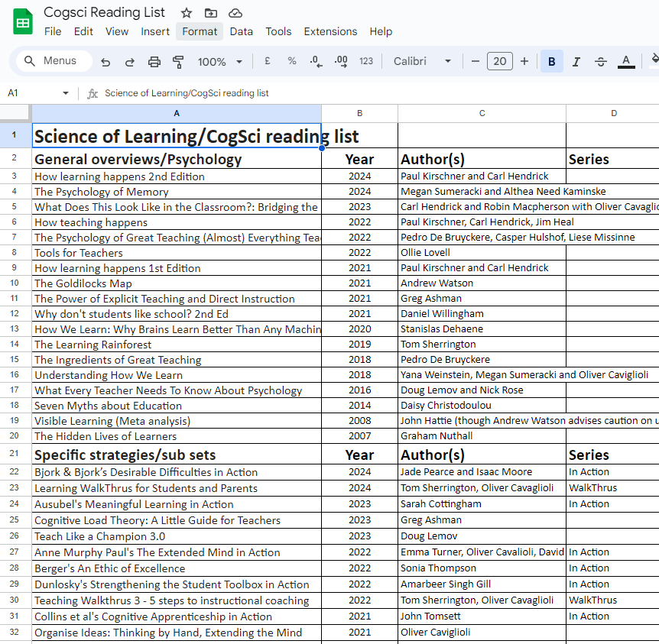Open more number formats 123
The width and height of the screenshot is (659, 644).
(x=366, y=61)
